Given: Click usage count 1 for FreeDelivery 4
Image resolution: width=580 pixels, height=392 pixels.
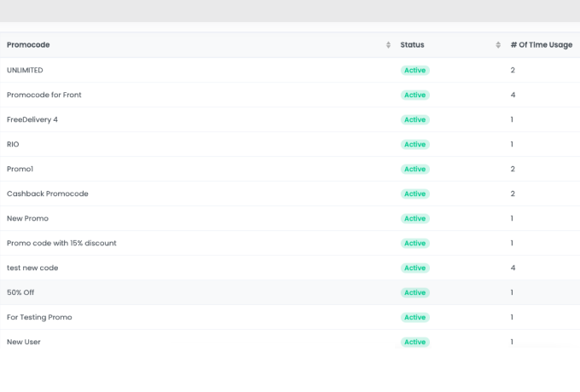Looking at the screenshot, I should pyautogui.click(x=512, y=119).
